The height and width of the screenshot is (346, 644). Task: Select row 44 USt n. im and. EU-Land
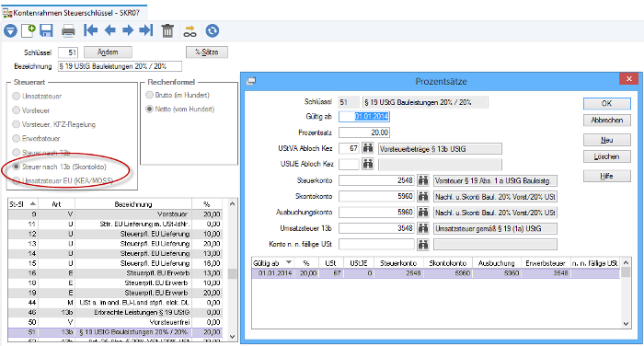click(x=115, y=303)
